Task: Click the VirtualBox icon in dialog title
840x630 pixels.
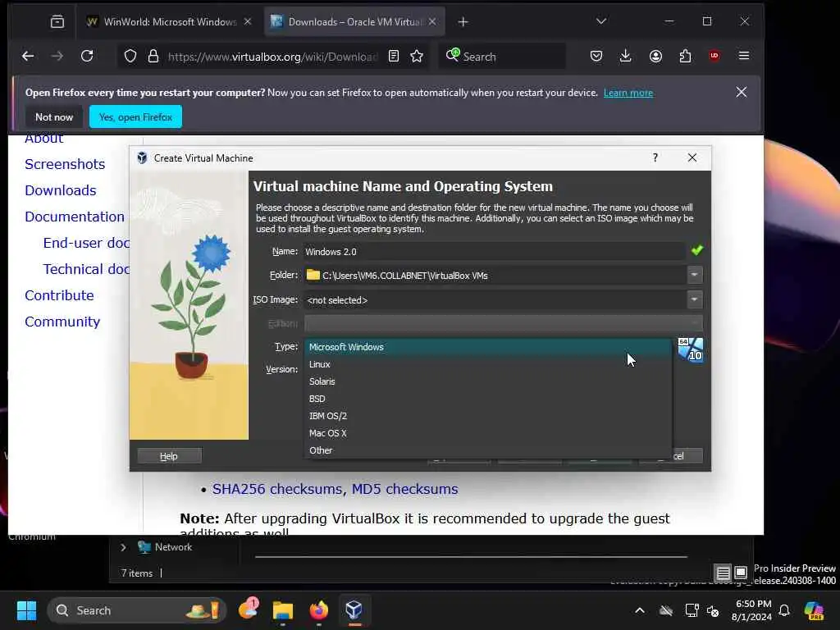Action: click(x=142, y=158)
